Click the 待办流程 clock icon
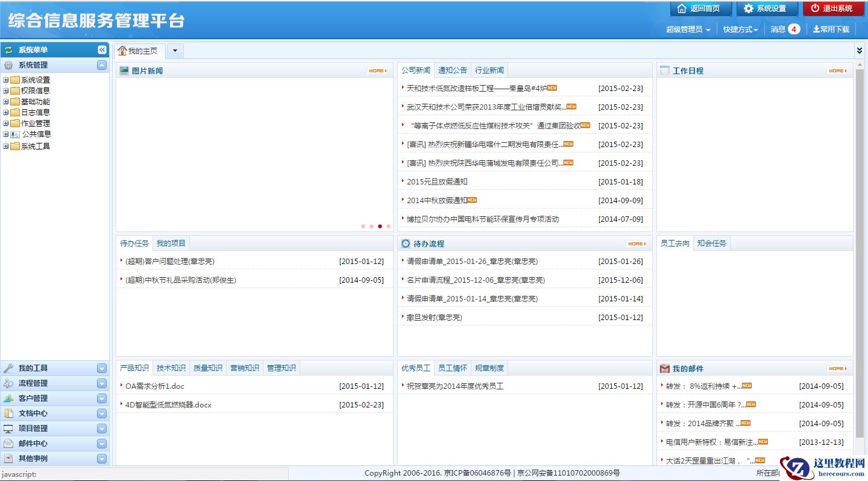 pyautogui.click(x=406, y=244)
